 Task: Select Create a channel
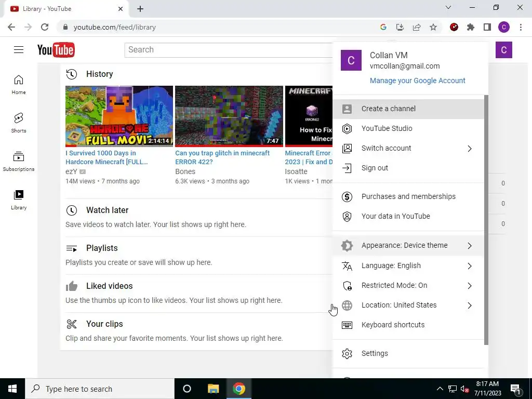pyautogui.click(x=408, y=109)
